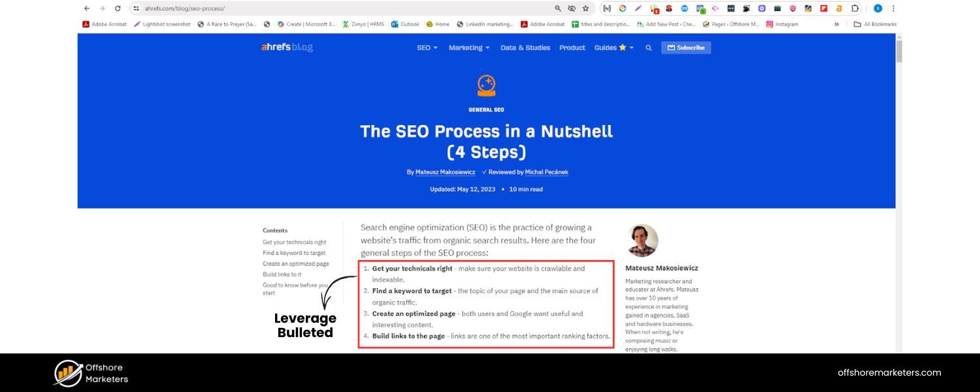Click the zoom magnifier icon in address bar

pyautogui.click(x=558, y=8)
